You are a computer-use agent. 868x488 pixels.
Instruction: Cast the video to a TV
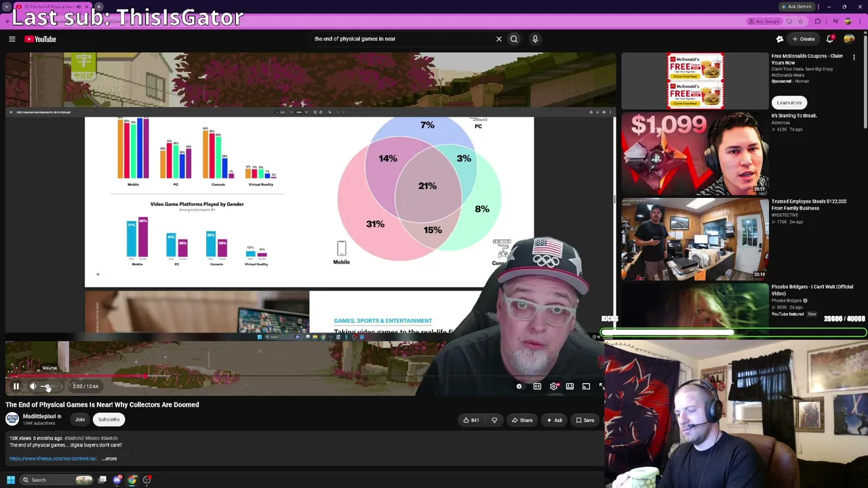click(x=586, y=386)
